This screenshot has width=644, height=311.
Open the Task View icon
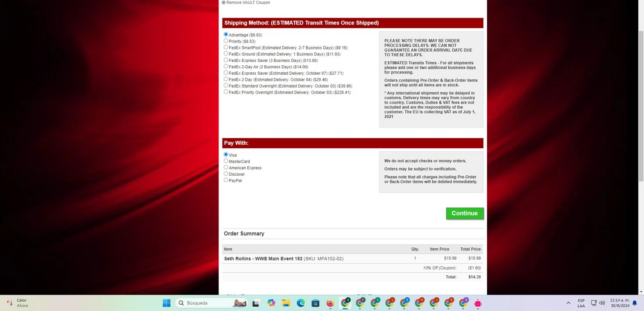(256, 303)
